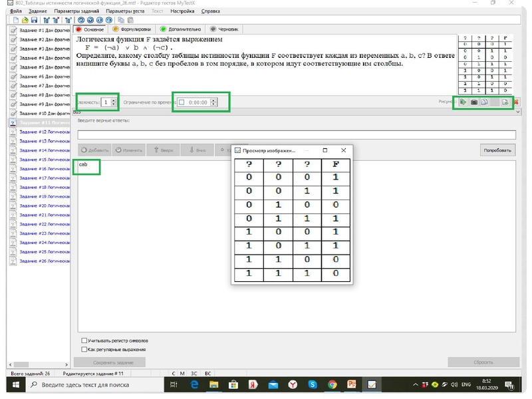Click the Open folder icon in toolbar

pos(24,21)
